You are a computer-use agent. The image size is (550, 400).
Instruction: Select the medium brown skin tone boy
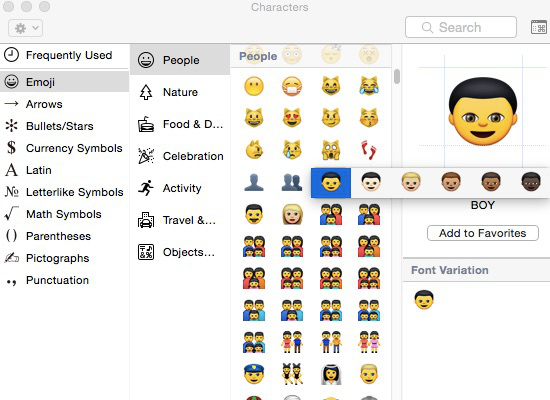[451, 182]
